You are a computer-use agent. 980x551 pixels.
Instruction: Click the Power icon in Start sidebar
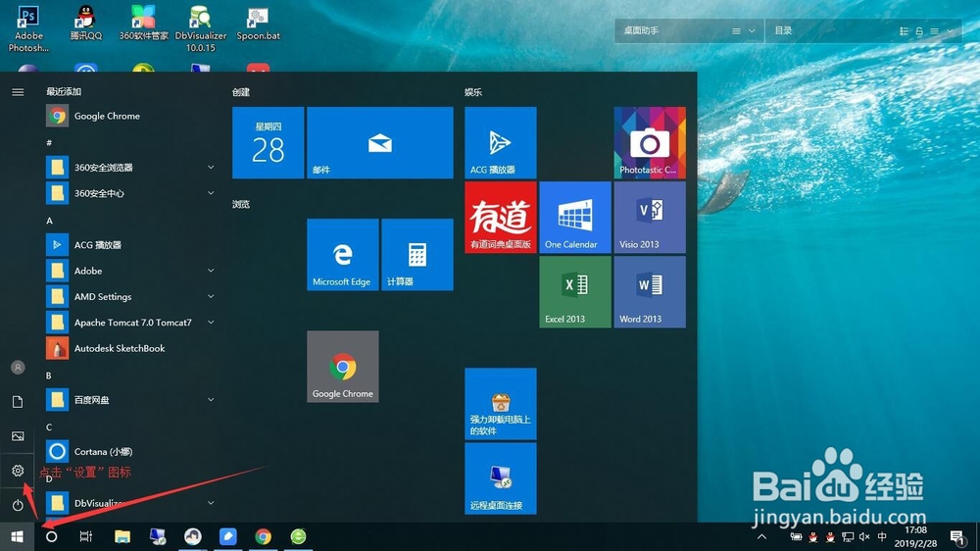click(x=18, y=505)
